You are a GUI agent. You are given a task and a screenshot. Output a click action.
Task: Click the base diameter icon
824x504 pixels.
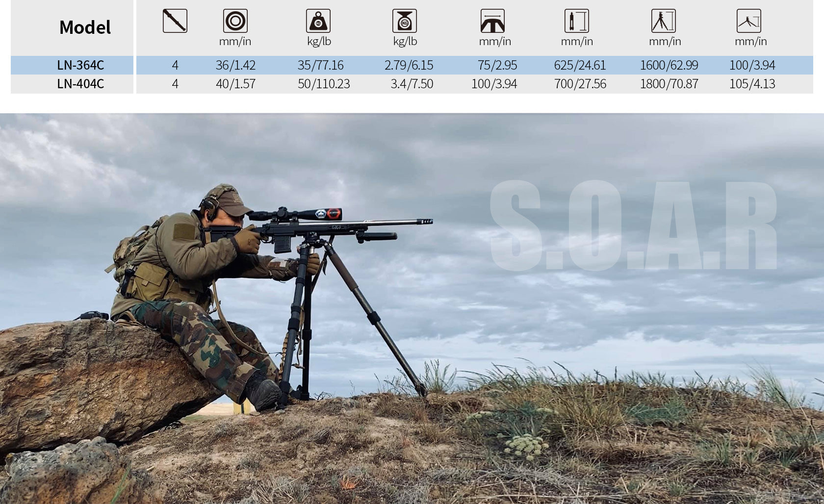coord(492,21)
